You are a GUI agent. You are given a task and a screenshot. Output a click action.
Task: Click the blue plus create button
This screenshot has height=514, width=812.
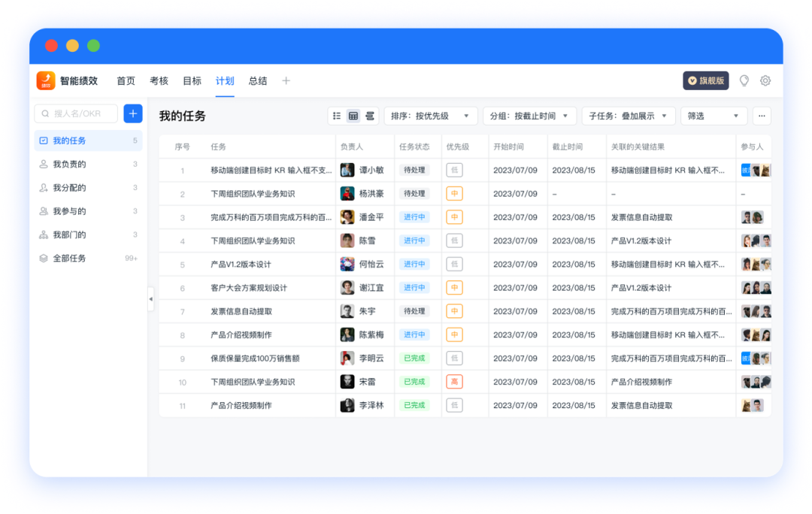[x=133, y=113]
